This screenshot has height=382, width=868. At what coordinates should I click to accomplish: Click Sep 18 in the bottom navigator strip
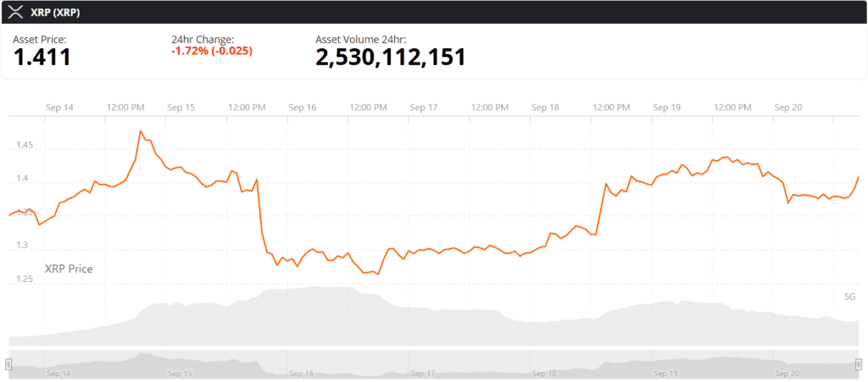point(545,374)
